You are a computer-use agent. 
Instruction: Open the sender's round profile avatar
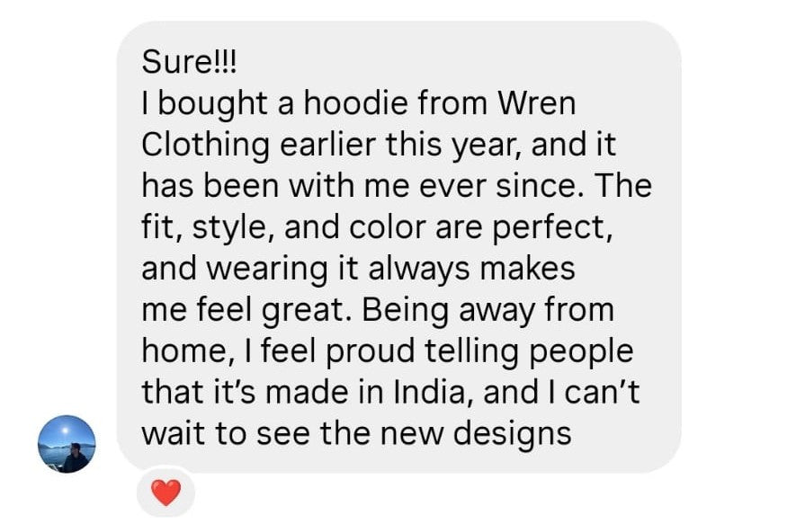67,444
